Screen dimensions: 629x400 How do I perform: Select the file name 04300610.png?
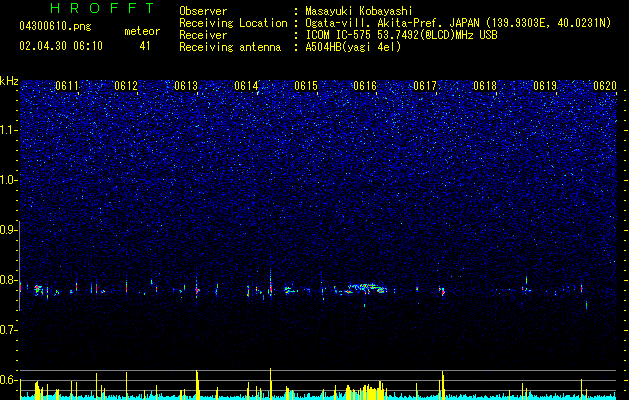pos(55,26)
